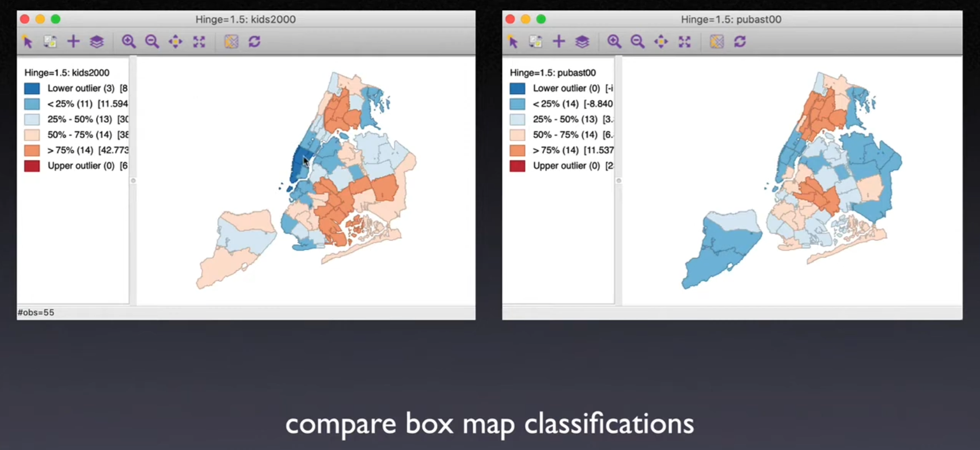Viewport: 980px width, 450px height.
Task: Click zoom in magnifier in pubast00 window
Action: (x=614, y=41)
